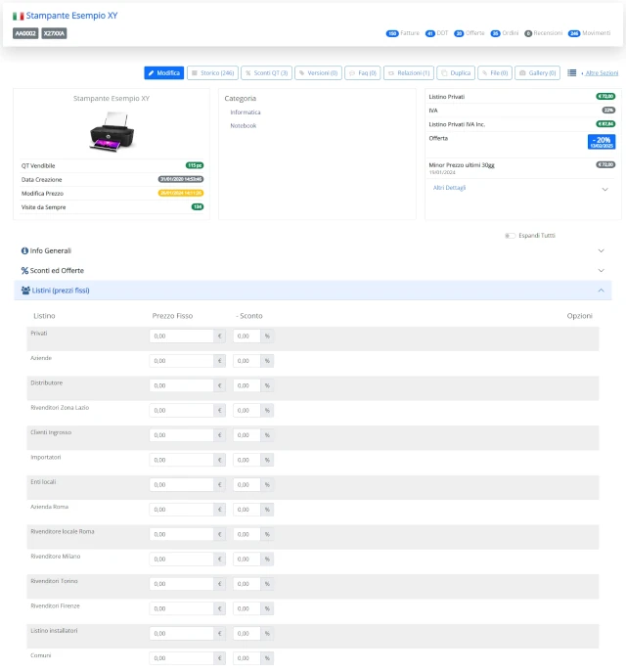Open the Notebook category link
Screen dimensions: 626x672
(244, 125)
